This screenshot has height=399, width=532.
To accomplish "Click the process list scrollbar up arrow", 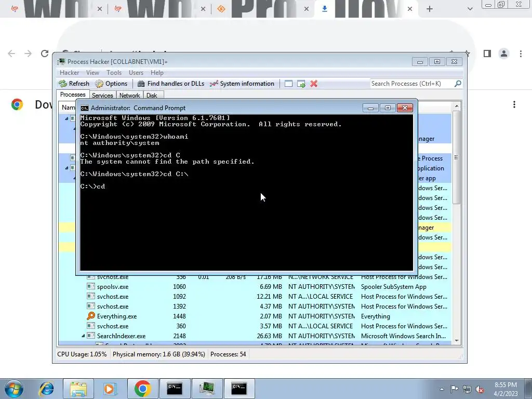I will tap(457, 106).
